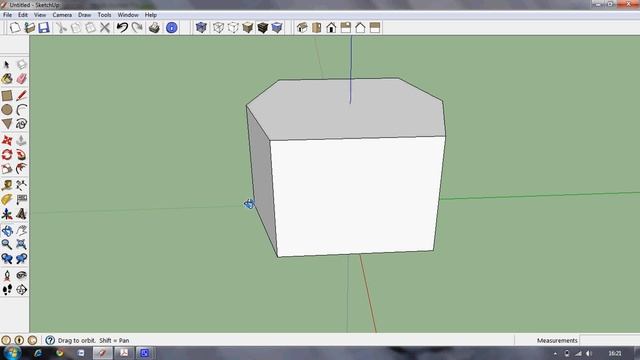Select the Paint Bucket tool
The image size is (640, 360).
(7, 78)
